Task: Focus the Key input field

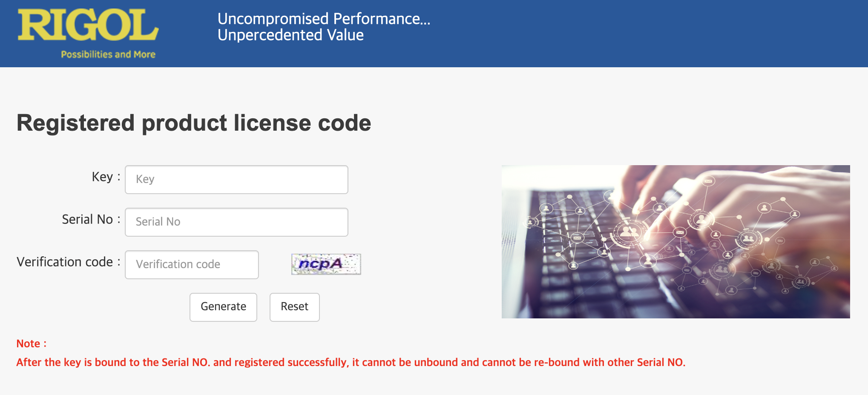Action: point(236,180)
